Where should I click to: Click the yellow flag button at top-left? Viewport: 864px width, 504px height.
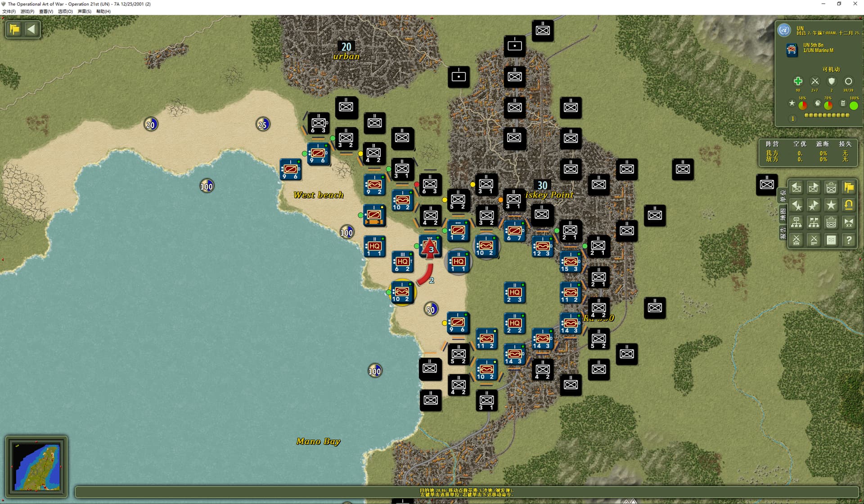(14, 29)
